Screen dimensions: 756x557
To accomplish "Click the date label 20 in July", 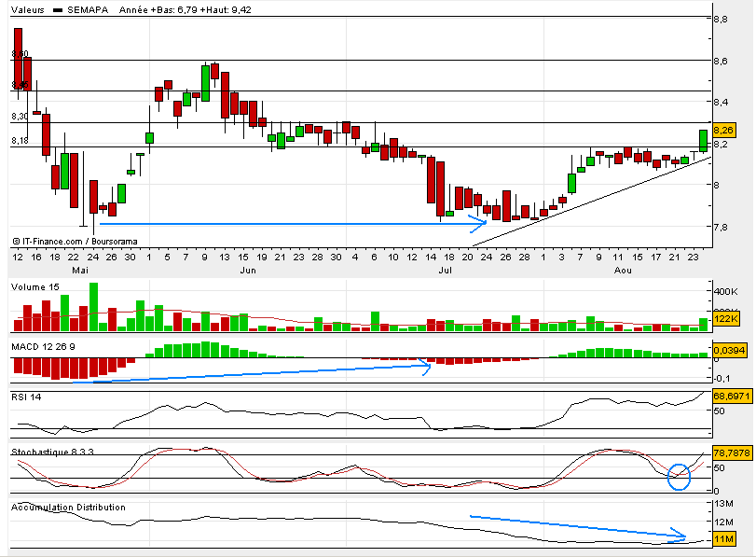I will click(468, 257).
